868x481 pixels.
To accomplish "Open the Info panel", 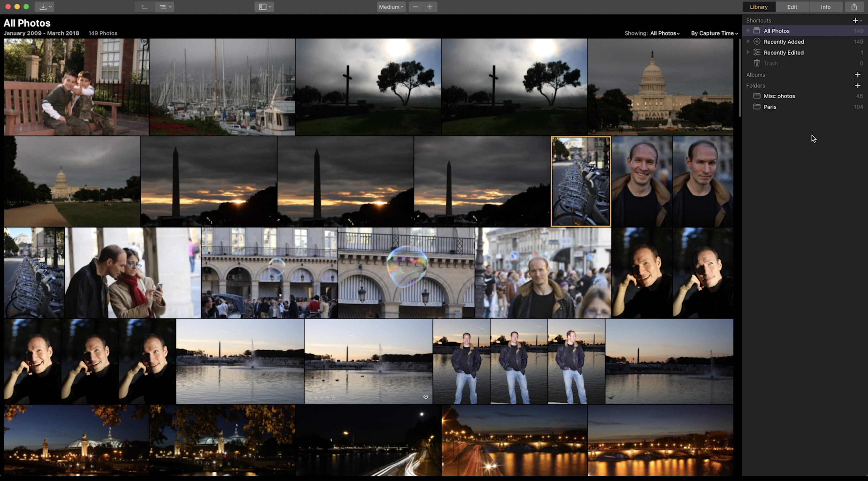I will [825, 6].
